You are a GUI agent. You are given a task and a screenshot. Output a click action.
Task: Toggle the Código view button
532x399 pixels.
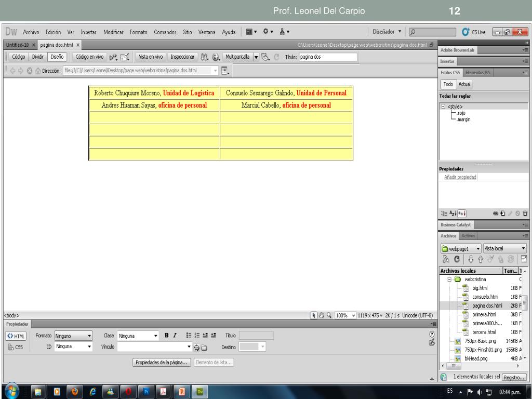pos(19,57)
